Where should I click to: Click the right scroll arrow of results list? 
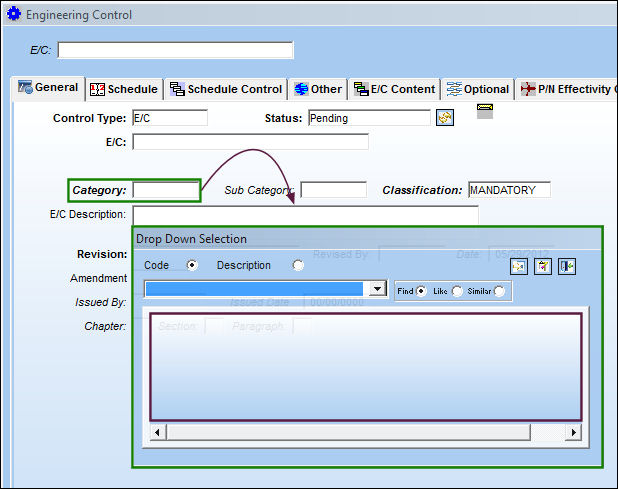(573, 433)
